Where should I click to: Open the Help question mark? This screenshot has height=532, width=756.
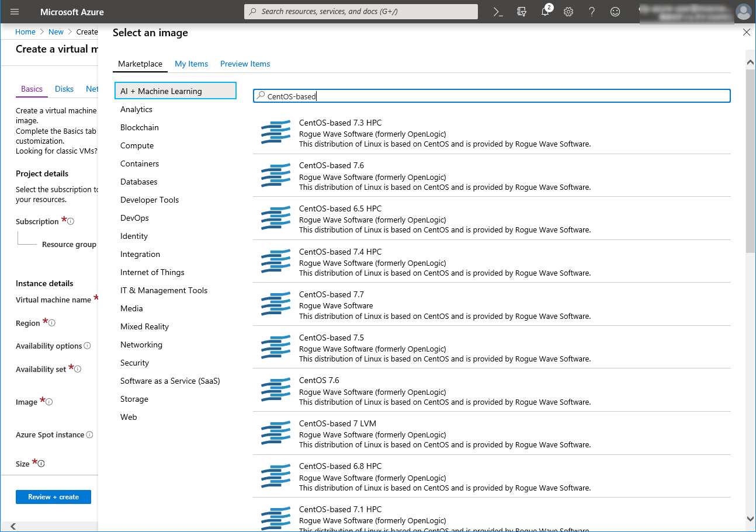click(592, 12)
